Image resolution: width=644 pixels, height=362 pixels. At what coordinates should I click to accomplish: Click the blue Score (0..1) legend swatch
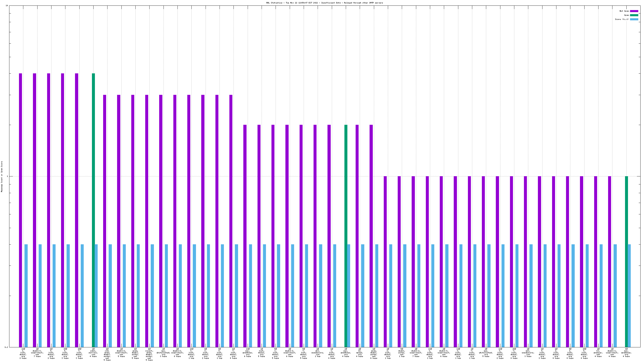point(634,19)
